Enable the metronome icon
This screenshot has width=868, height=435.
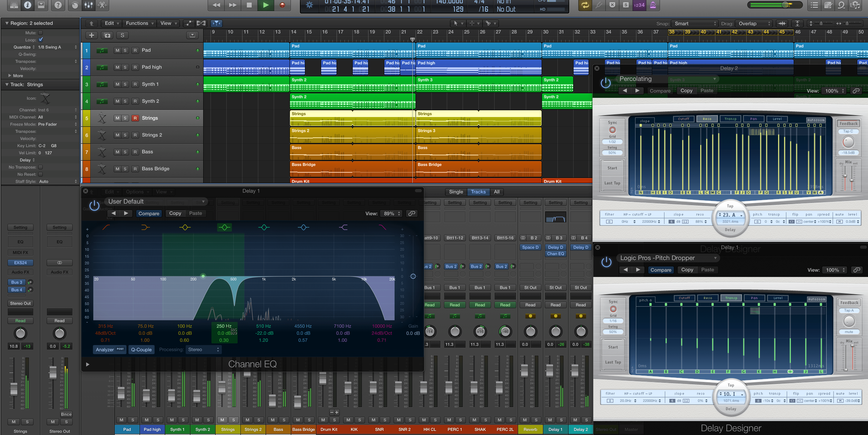653,5
